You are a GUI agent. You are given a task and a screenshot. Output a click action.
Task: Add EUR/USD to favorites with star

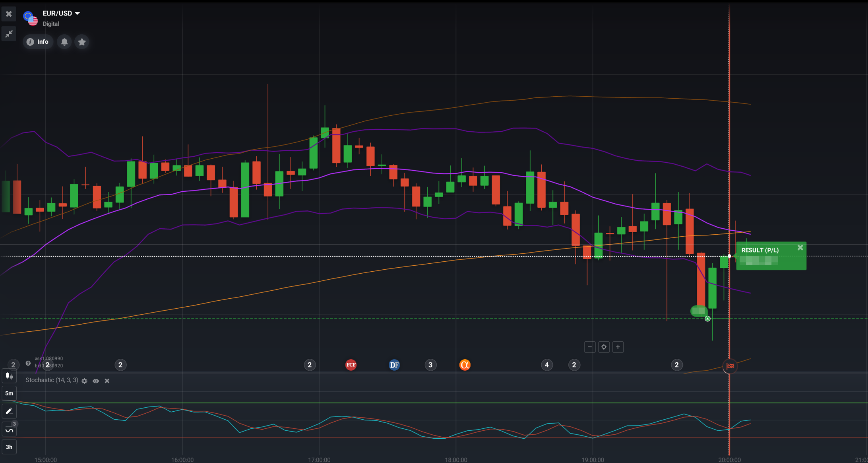coord(82,42)
